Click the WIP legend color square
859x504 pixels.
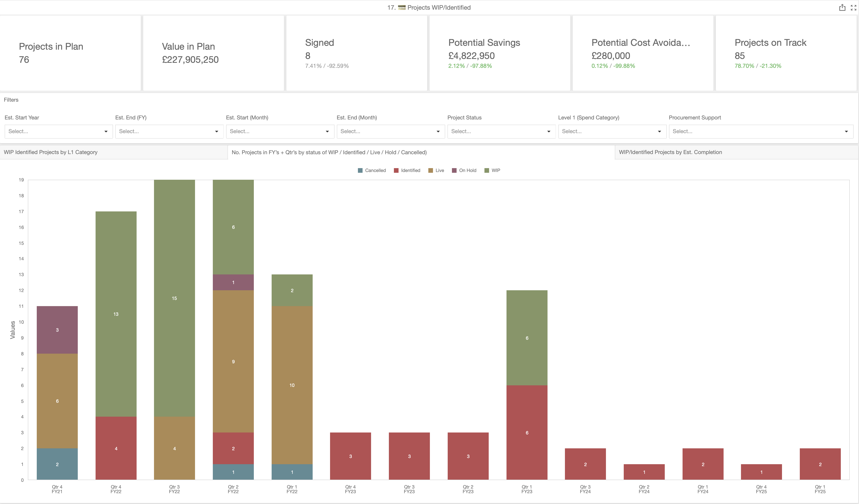tap(487, 170)
